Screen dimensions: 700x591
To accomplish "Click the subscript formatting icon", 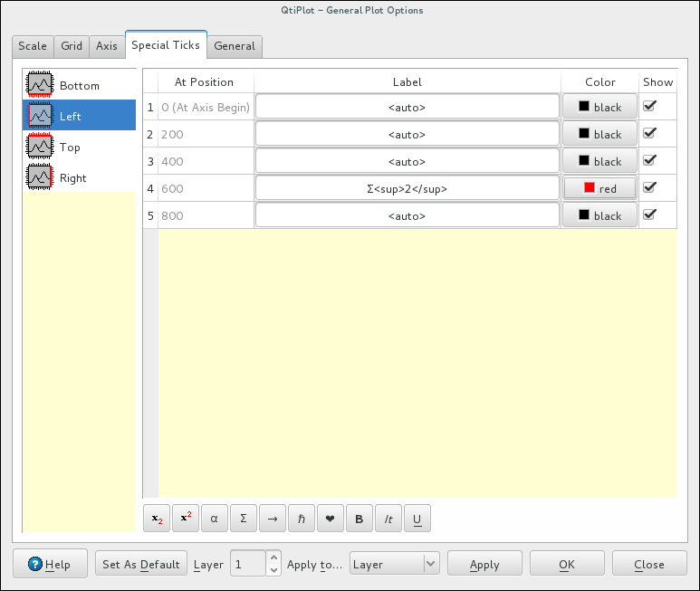I will point(157,519).
